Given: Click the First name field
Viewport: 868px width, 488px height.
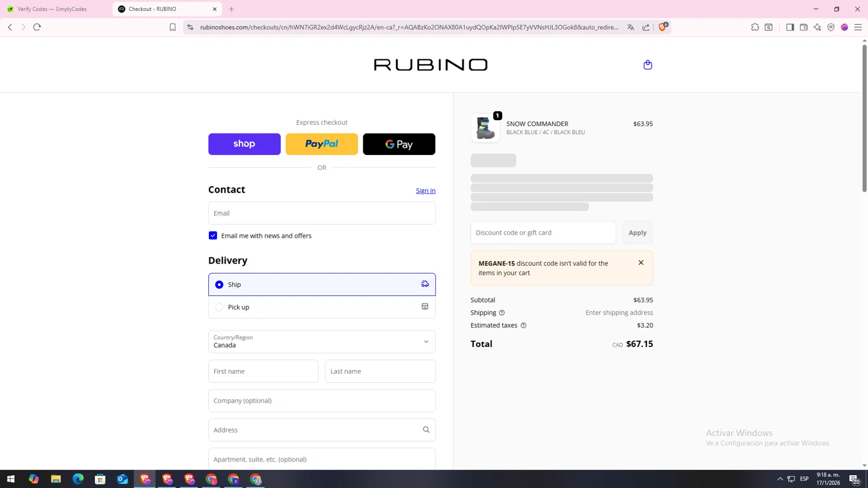Looking at the screenshot, I should click(x=263, y=371).
